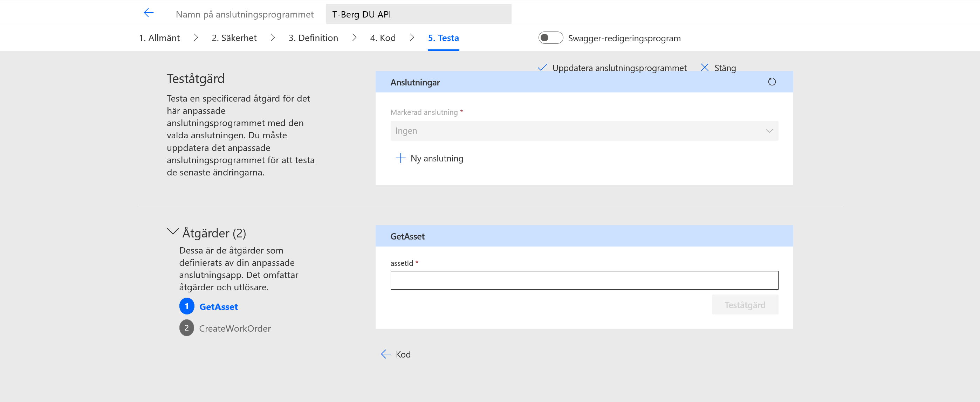980x402 pixels.
Task: Go to the 1. Allmänt tab
Action: pos(159,38)
